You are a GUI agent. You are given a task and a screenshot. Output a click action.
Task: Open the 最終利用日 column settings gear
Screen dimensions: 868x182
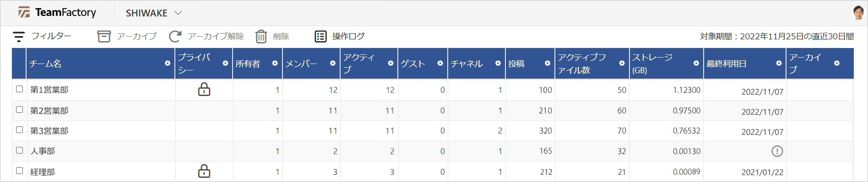[779, 63]
